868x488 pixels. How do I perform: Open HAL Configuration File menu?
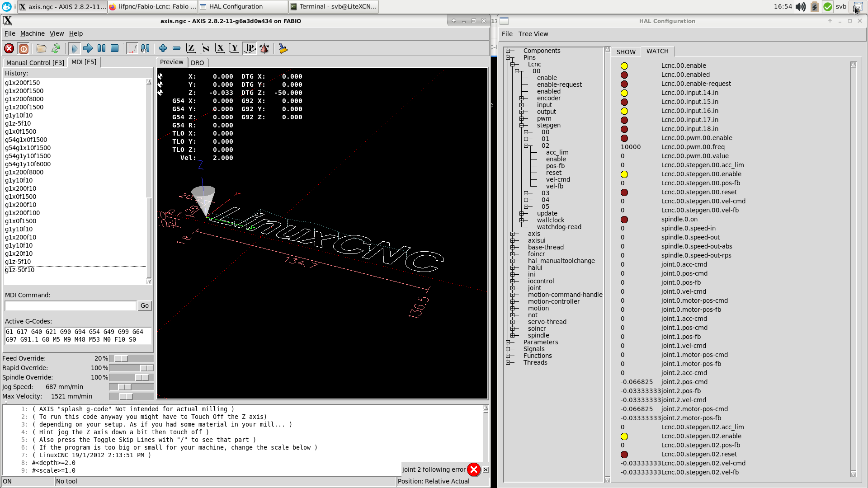click(507, 34)
